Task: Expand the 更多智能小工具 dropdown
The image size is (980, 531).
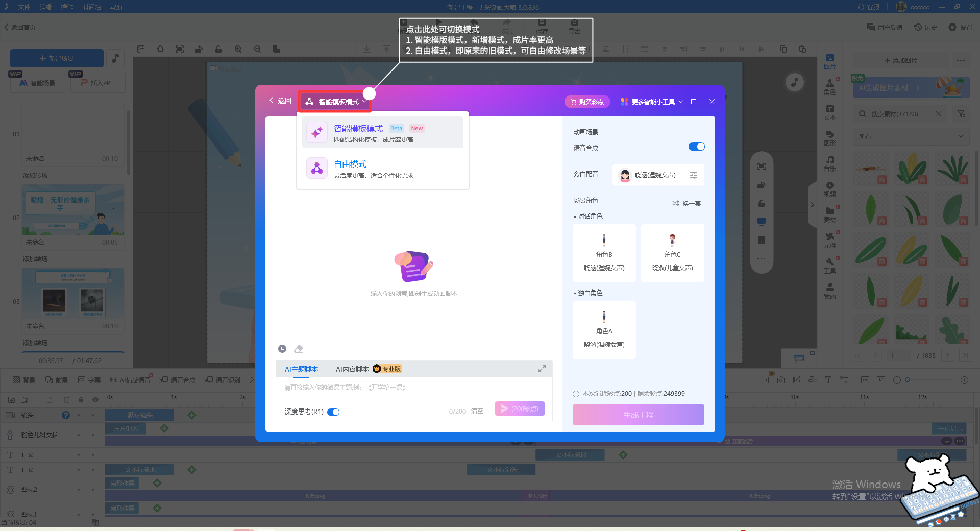Action: (652, 102)
